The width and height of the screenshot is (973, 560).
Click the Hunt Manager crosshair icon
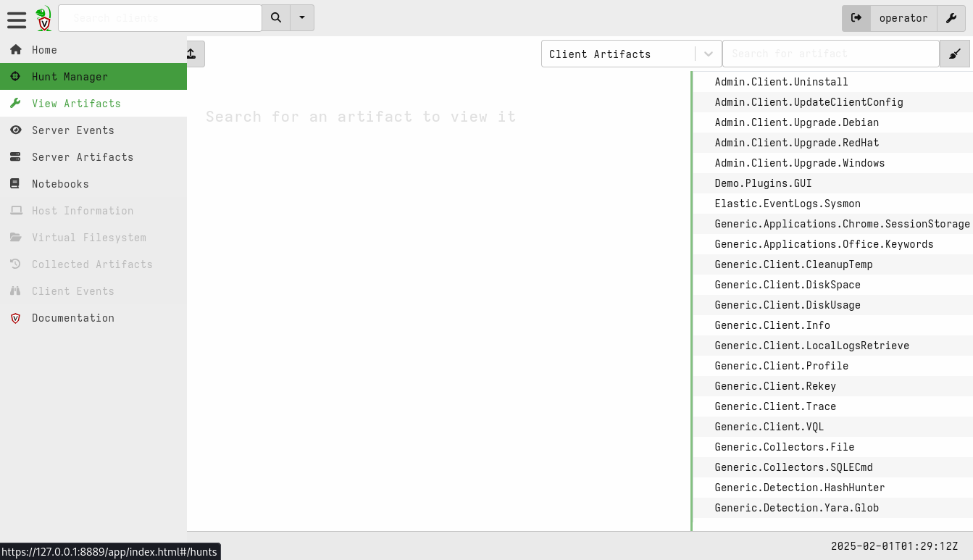[x=15, y=77]
